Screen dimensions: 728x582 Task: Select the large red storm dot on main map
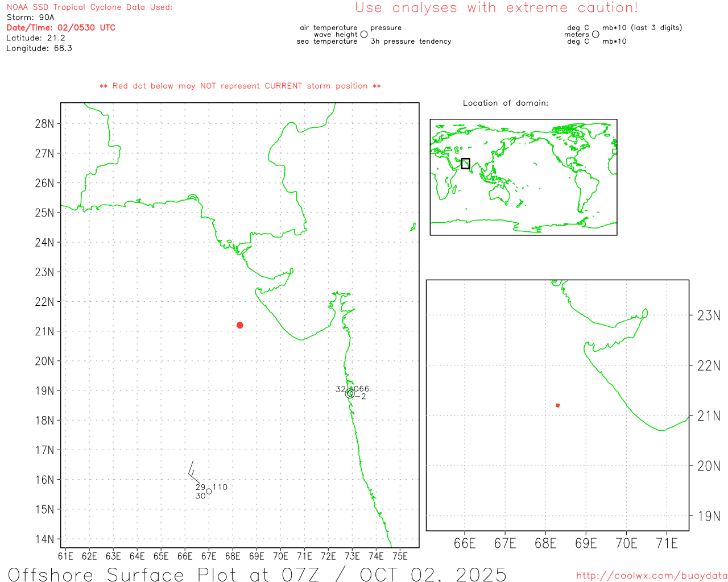pyautogui.click(x=240, y=325)
